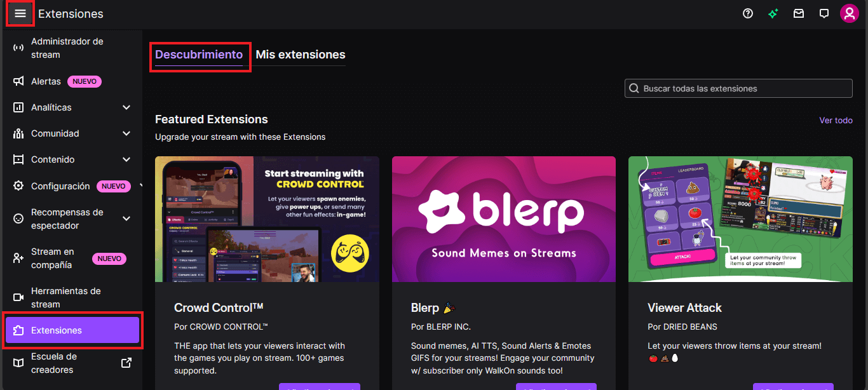This screenshot has width=868, height=390.
Task: Expand the Recompensas de espectador chevron
Action: 126,219
